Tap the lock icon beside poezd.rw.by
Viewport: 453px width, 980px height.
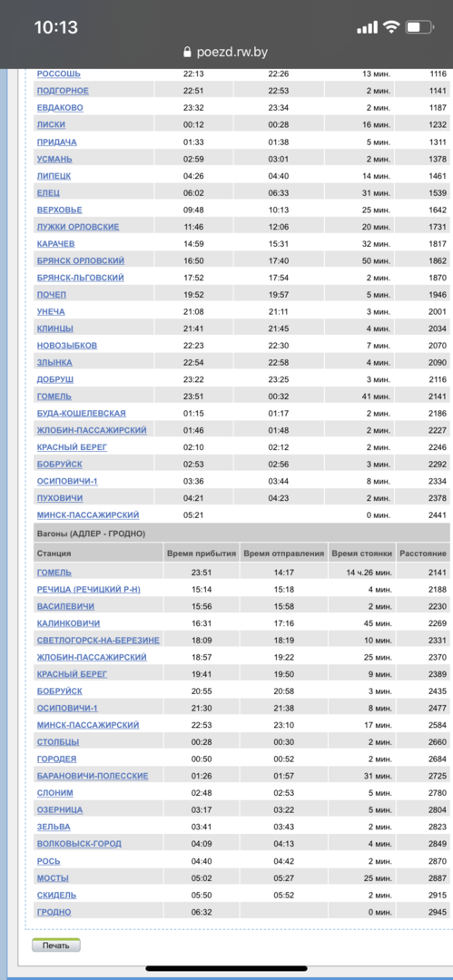point(186,53)
